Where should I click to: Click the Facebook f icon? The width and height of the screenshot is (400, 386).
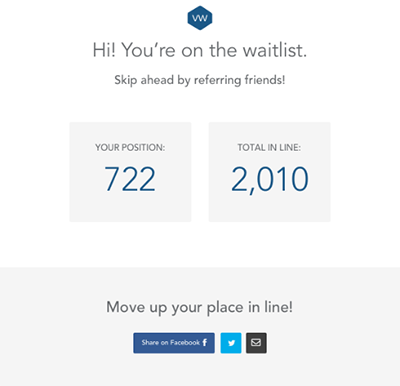[x=205, y=342]
